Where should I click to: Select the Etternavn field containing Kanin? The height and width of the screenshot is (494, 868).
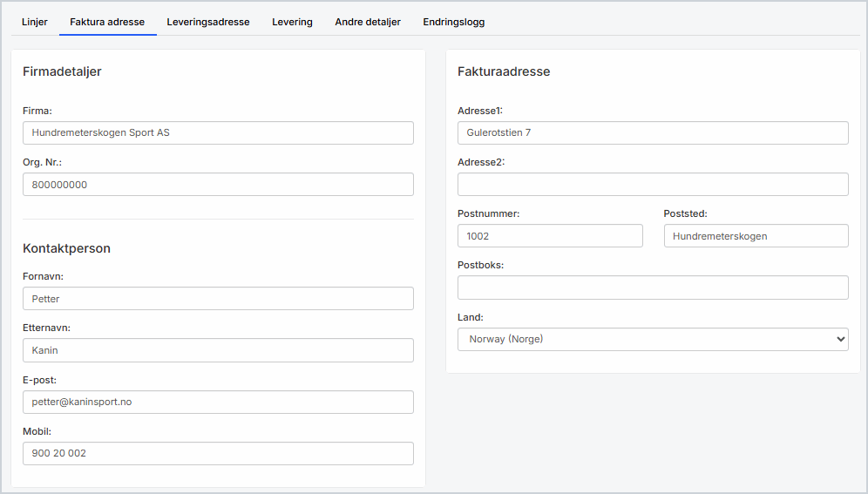click(x=218, y=350)
